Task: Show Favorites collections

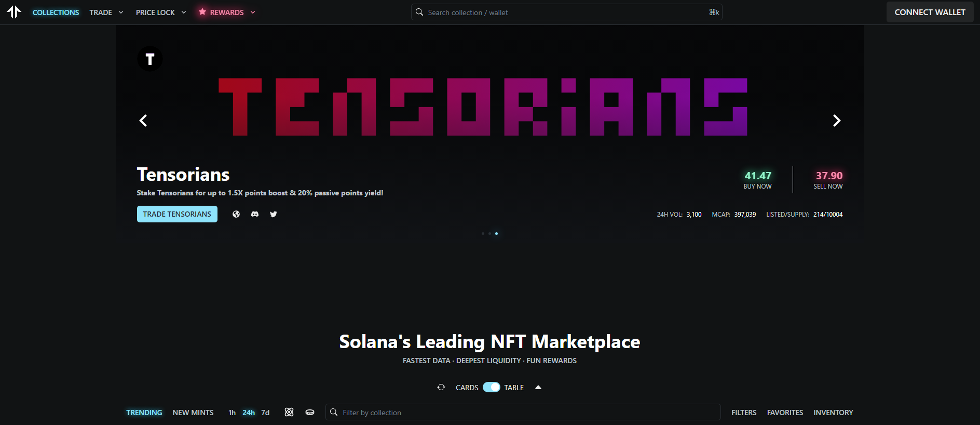Action: [x=785, y=413]
